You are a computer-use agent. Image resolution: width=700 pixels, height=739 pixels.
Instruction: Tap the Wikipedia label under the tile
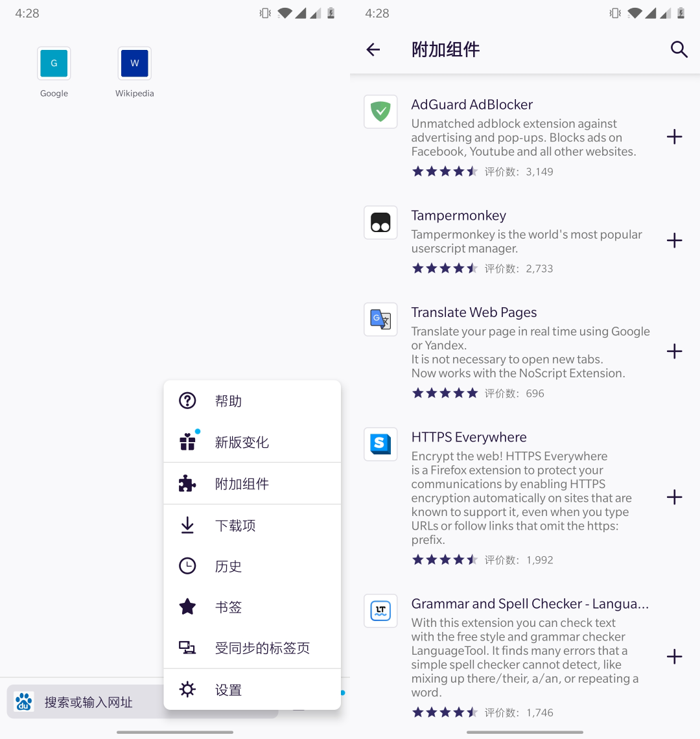[x=134, y=93]
